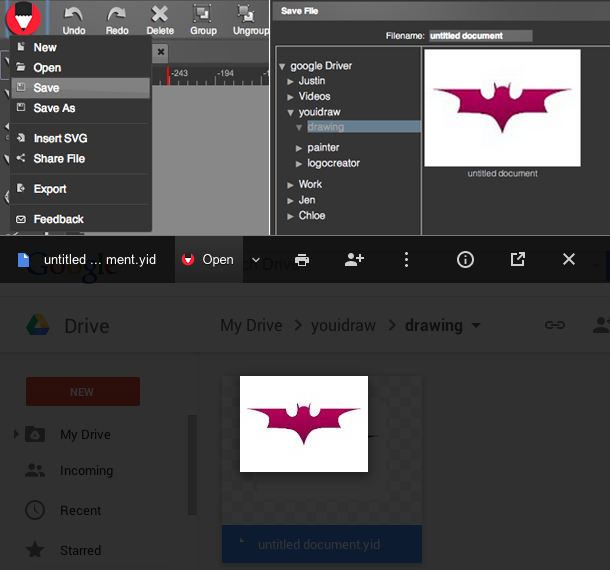
Task: Click the red NEW button
Action: click(x=83, y=391)
